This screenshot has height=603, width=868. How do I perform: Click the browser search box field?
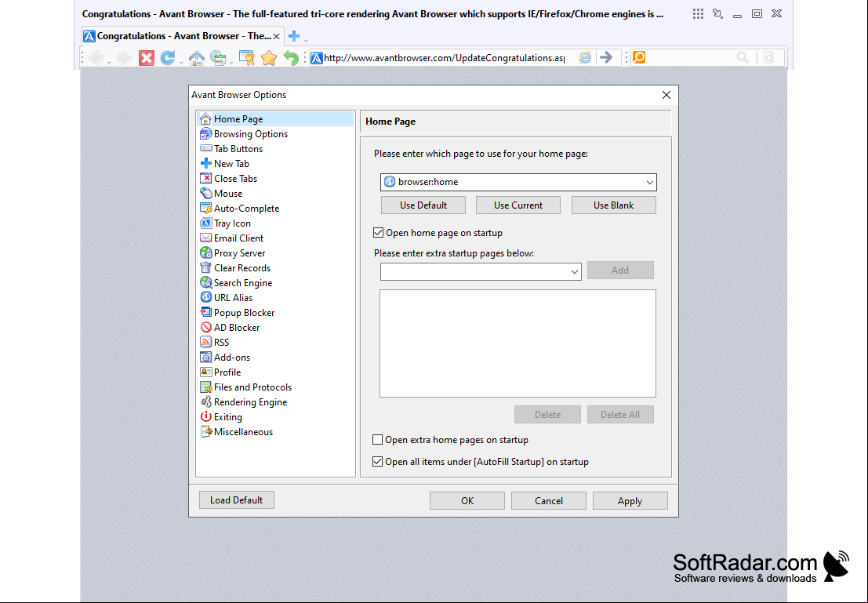[690, 57]
